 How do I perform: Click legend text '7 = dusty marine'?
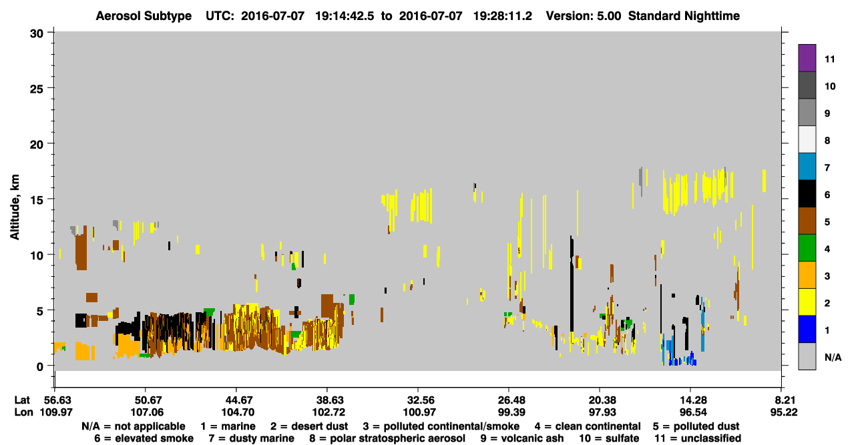point(251,438)
